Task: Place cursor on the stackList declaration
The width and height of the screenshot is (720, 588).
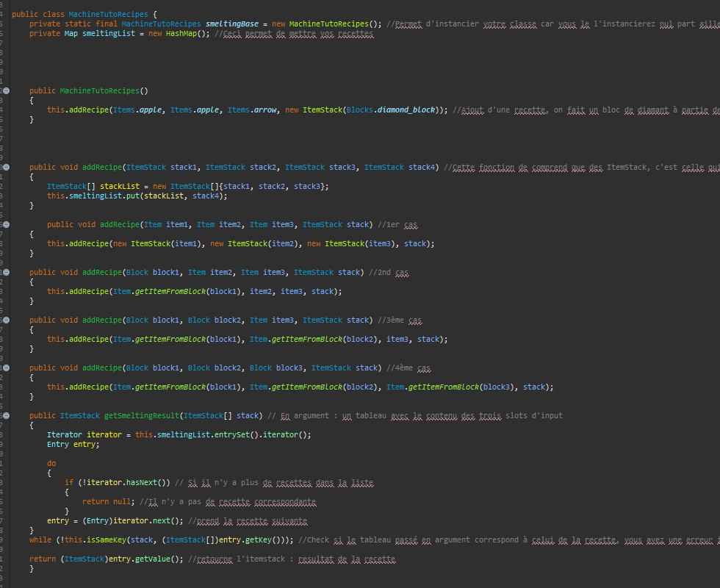Action: coord(122,186)
